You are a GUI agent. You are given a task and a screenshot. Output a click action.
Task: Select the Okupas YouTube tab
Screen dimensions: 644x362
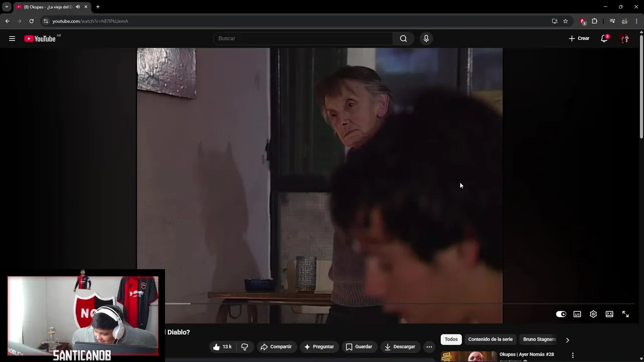tap(48, 7)
